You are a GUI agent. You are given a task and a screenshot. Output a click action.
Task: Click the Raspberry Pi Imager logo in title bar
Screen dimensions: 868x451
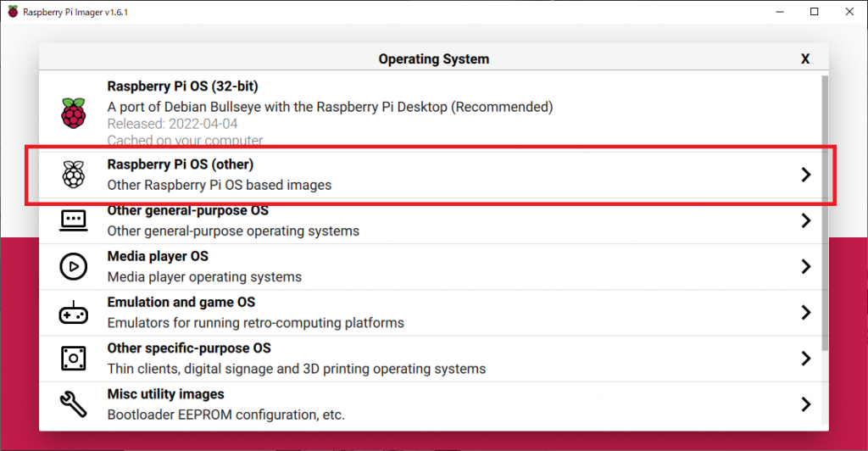click(13, 12)
